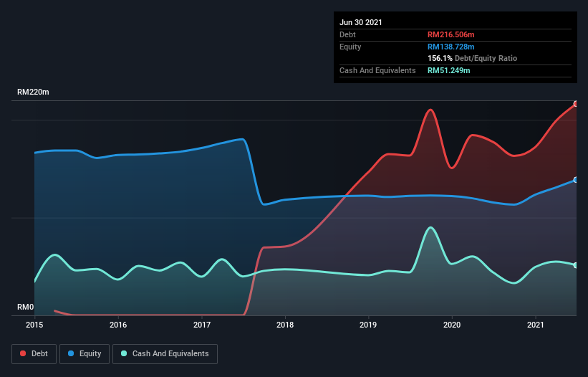Click the RM138.728m equity value

(x=450, y=47)
